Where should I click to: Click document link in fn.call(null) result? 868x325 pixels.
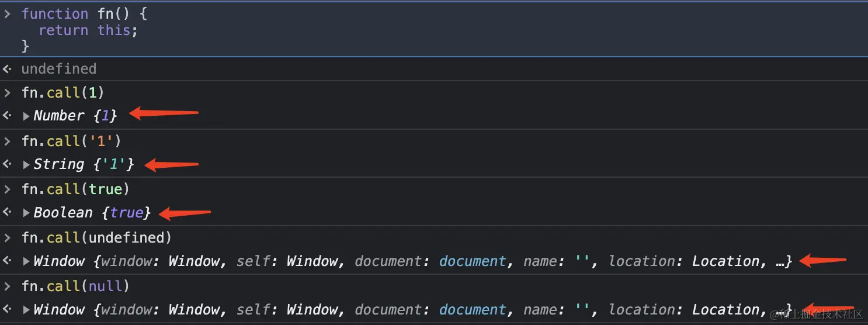(473, 310)
